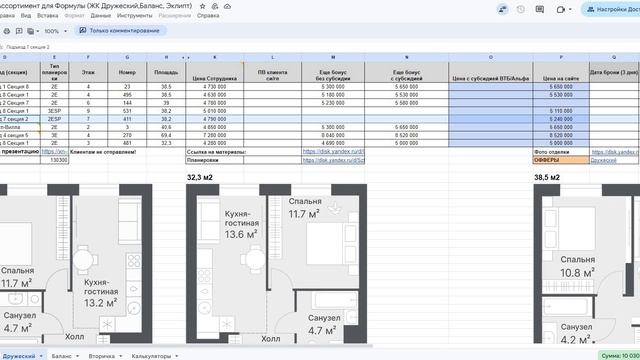Open the zoom 100% dropdown
The width and height of the screenshot is (640, 360).
click(x=56, y=31)
